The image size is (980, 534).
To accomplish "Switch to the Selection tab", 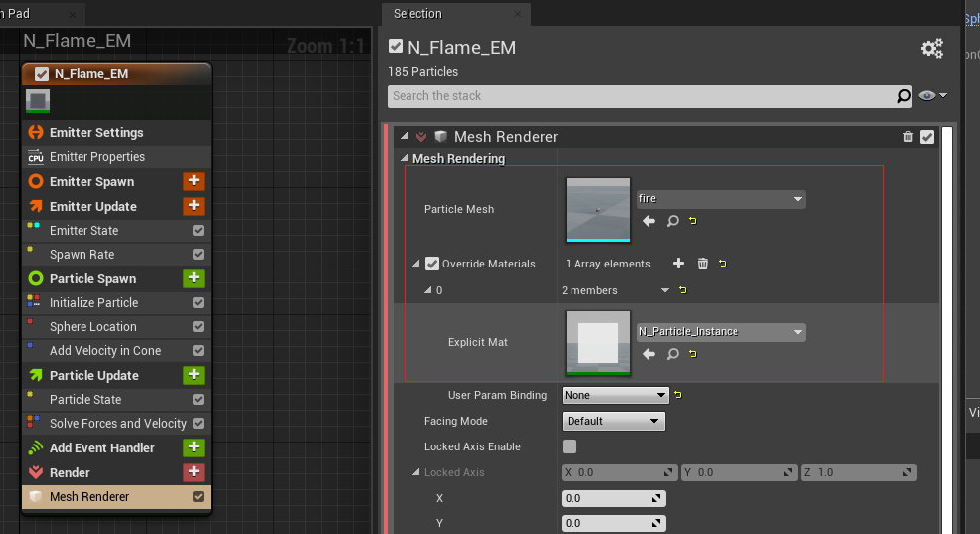I will pos(417,14).
